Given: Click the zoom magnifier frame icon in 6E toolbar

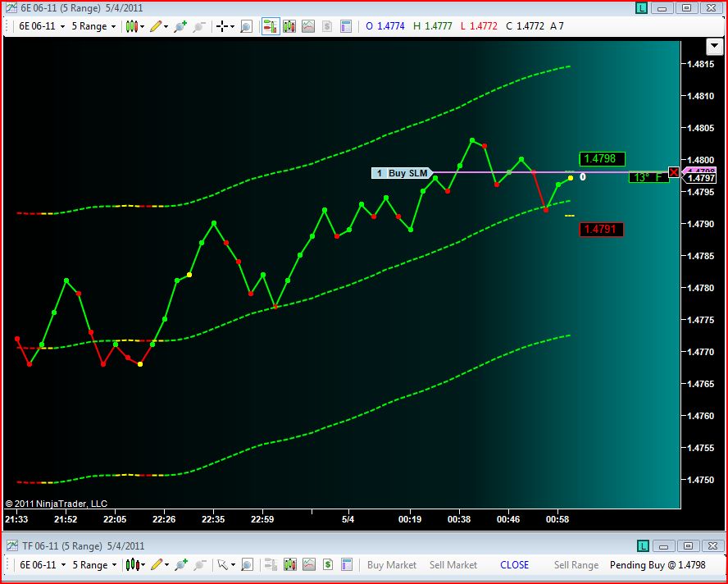Looking at the screenshot, I should pos(247,26).
